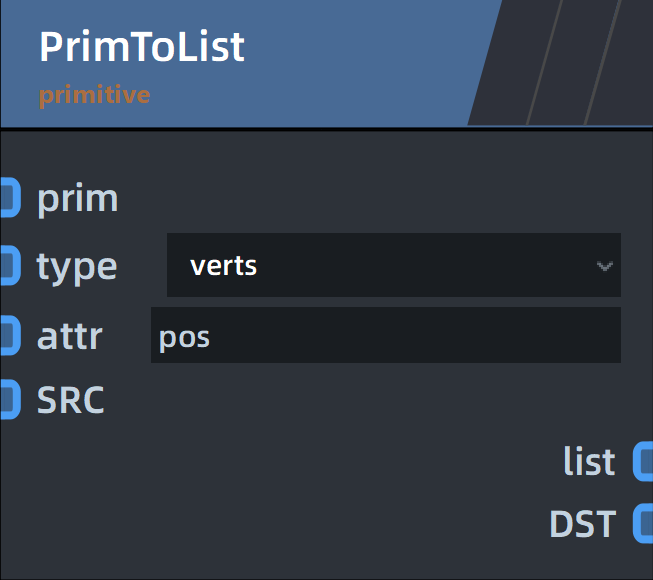Image resolution: width=653 pixels, height=580 pixels.
Task: Click the attr parameter label
Action: (x=70, y=336)
